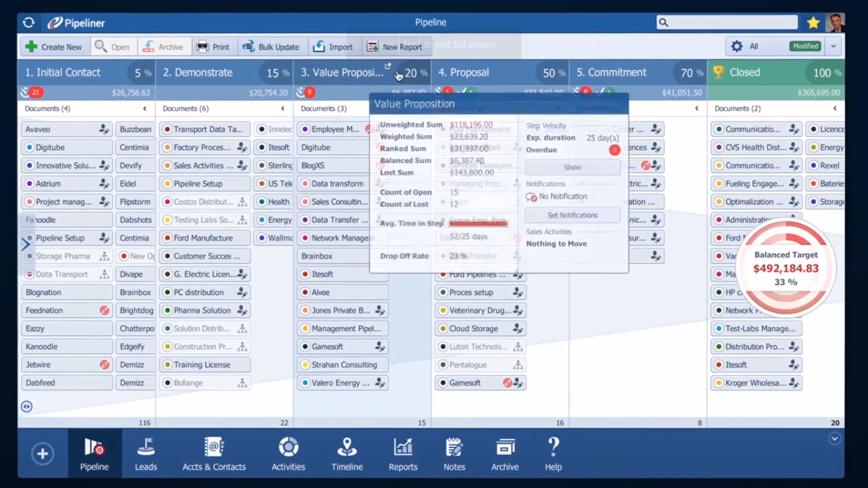Click hierarchy icon on Costco Distribution card
The width and height of the screenshot is (868, 488).
(x=242, y=202)
